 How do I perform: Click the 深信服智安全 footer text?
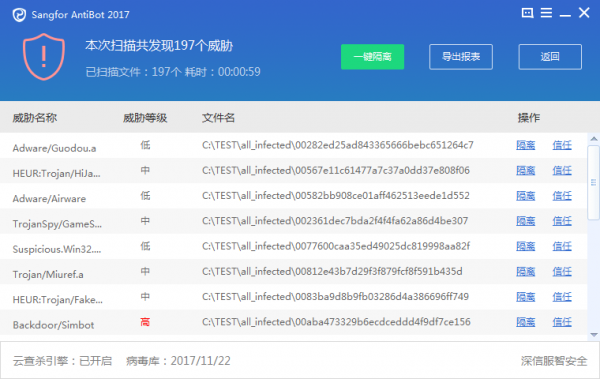(x=554, y=361)
